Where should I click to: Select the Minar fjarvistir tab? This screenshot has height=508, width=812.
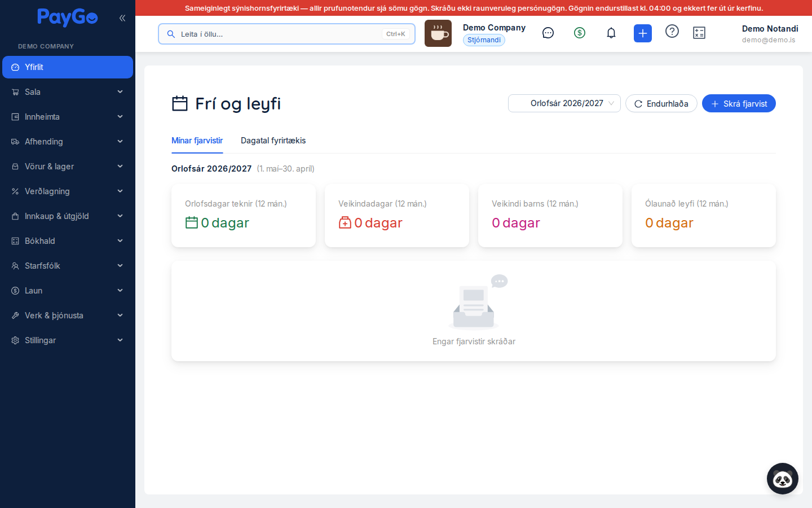(x=197, y=141)
